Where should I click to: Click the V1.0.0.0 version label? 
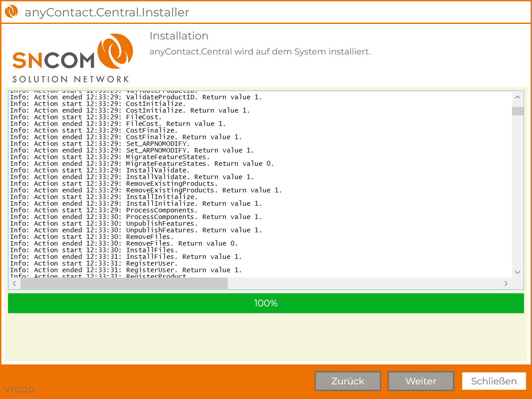pos(19,390)
